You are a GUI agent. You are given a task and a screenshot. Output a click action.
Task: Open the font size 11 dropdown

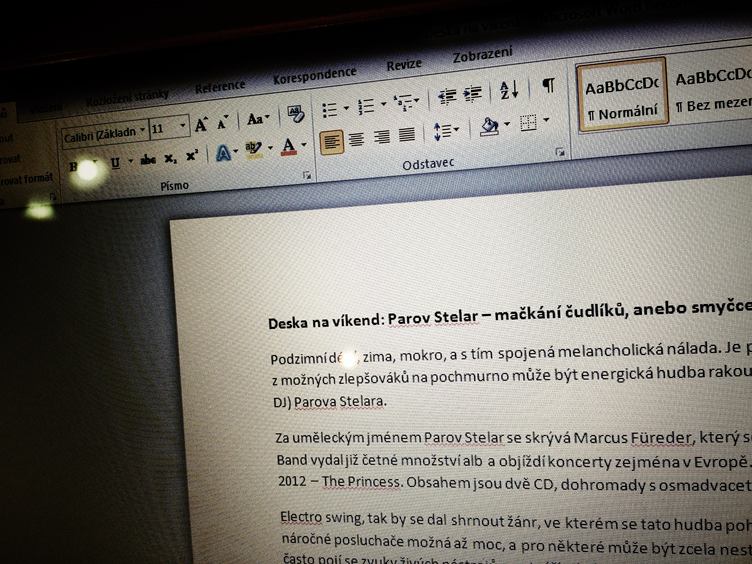pos(183,126)
